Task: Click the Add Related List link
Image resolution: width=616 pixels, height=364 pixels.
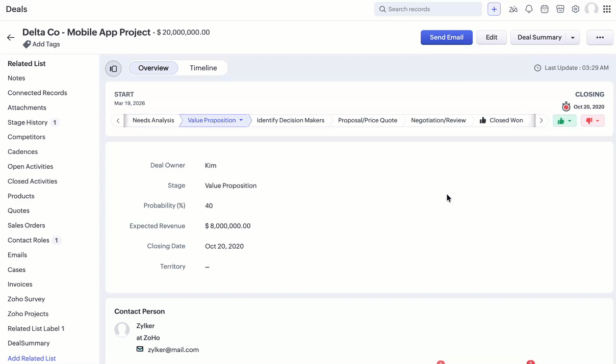Action: point(32,358)
